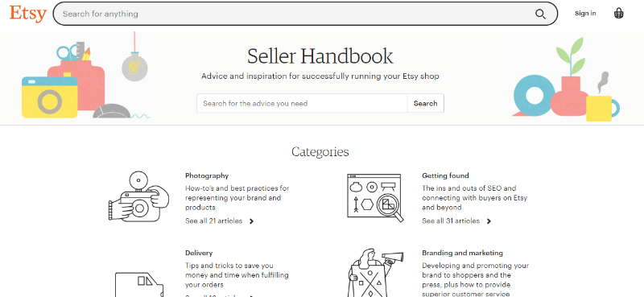Click the Photography camera illustration

138,196
